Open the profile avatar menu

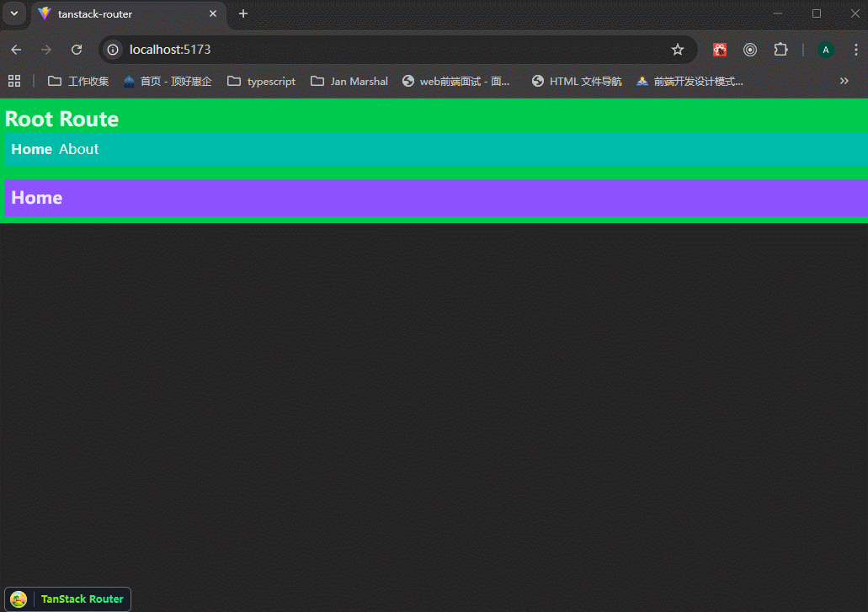(x=825, y=50)
